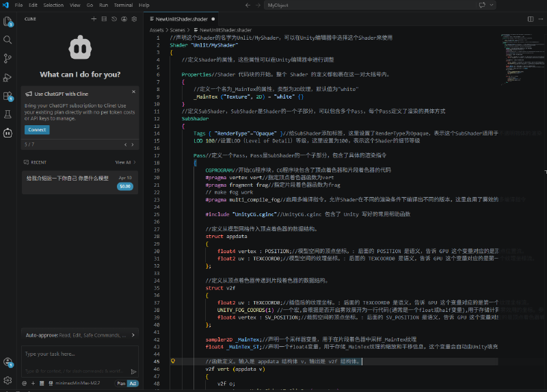Switch Cline to Plan mode
Viewport: 547px width, 392px height.
(x=121, y=383)
